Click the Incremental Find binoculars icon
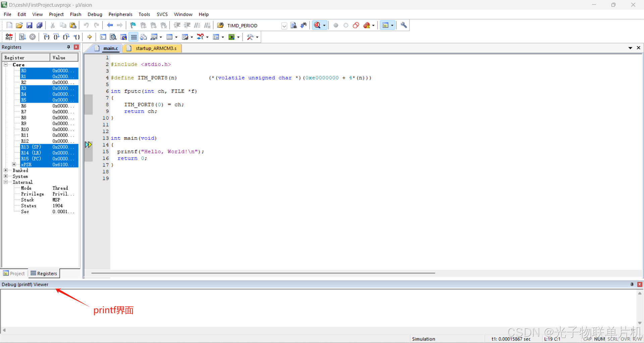 click(304, 25)
